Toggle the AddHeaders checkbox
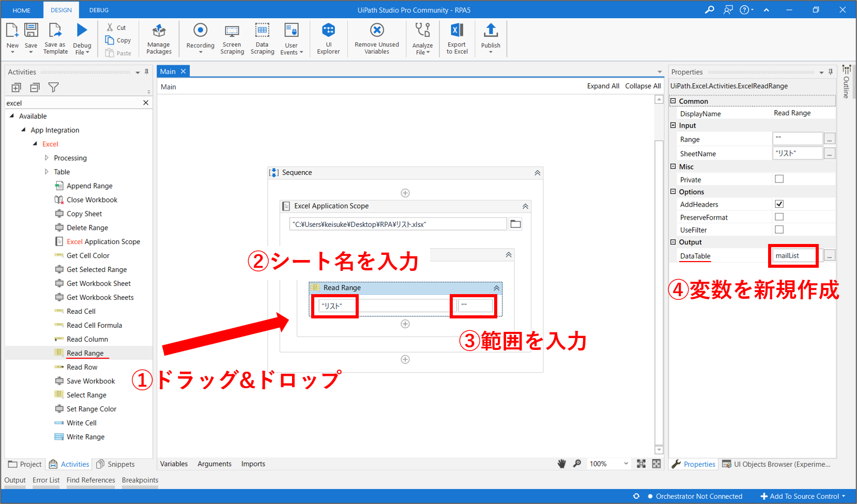 [x=779, y=204]
